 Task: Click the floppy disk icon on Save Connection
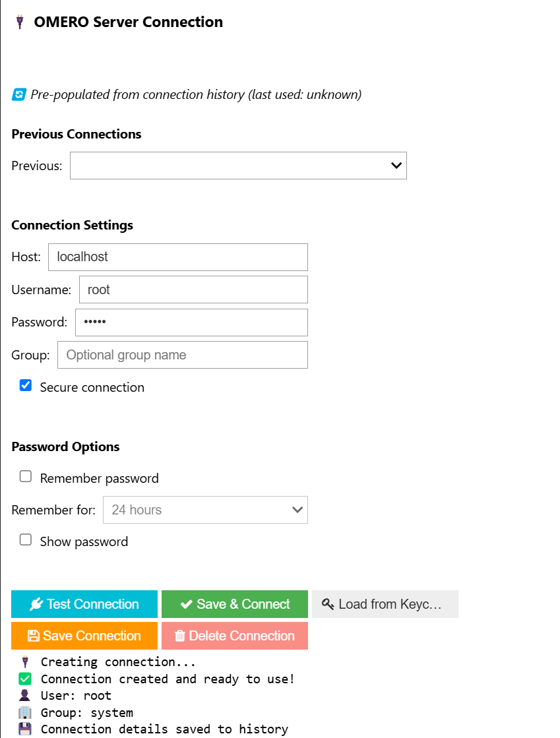click(33, 636)
